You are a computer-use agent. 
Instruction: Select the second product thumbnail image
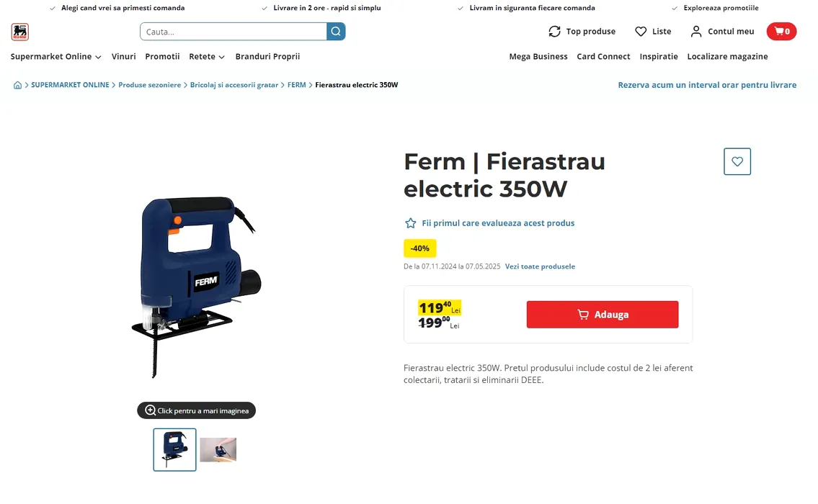tap(218, 449)
